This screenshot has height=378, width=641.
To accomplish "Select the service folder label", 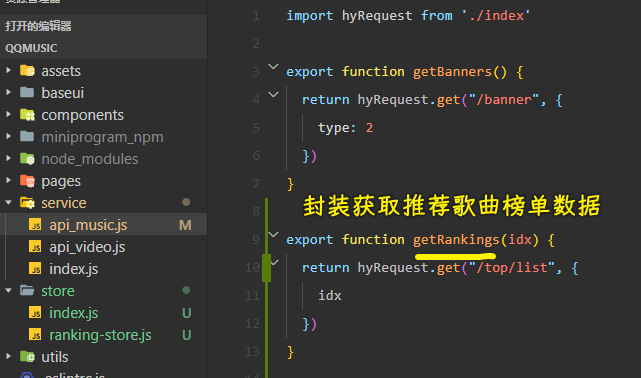I will tap(64, 203).
